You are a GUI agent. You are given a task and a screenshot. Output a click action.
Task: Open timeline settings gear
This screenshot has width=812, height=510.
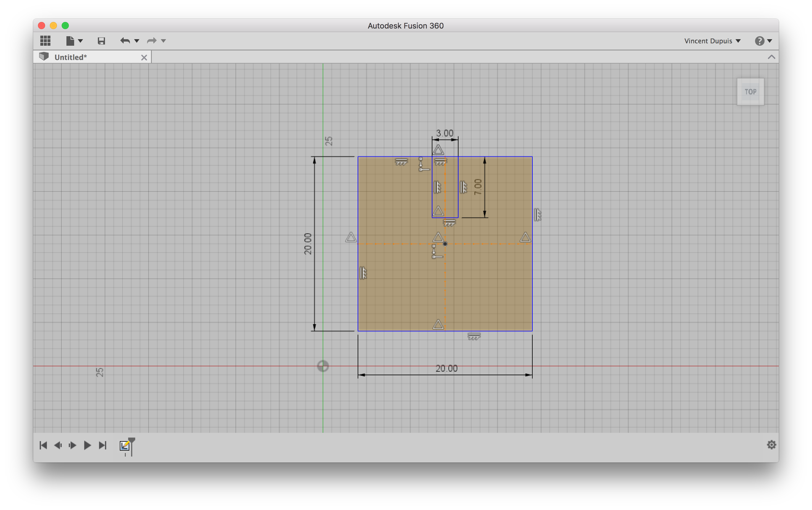pyautogui.click(x=771, y=445)
